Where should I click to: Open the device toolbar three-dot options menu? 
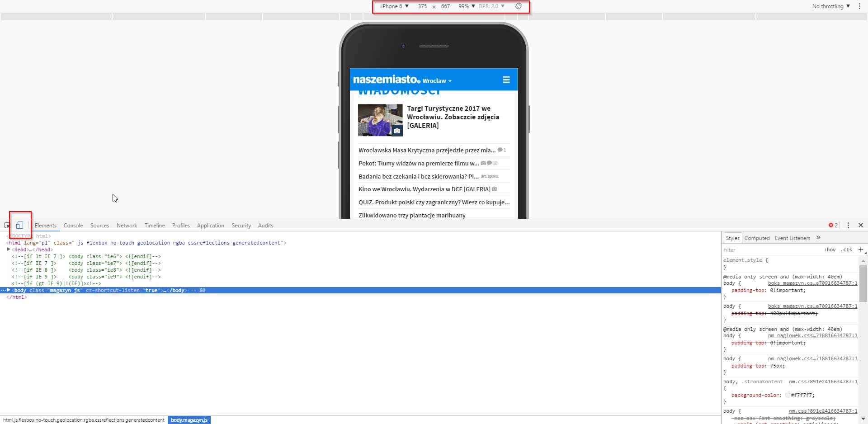point(859,6)
